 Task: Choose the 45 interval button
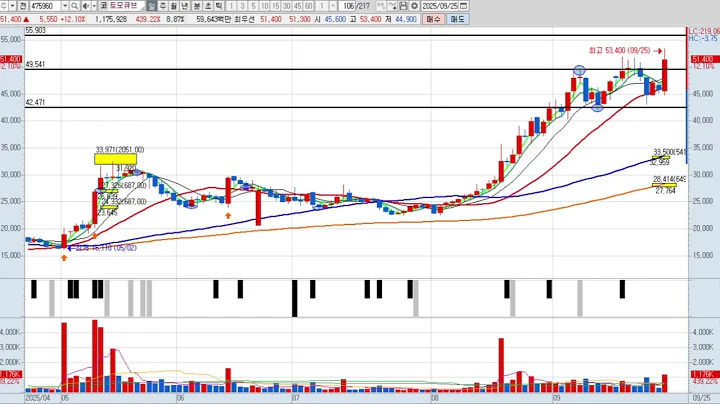(x=298, y=6)
